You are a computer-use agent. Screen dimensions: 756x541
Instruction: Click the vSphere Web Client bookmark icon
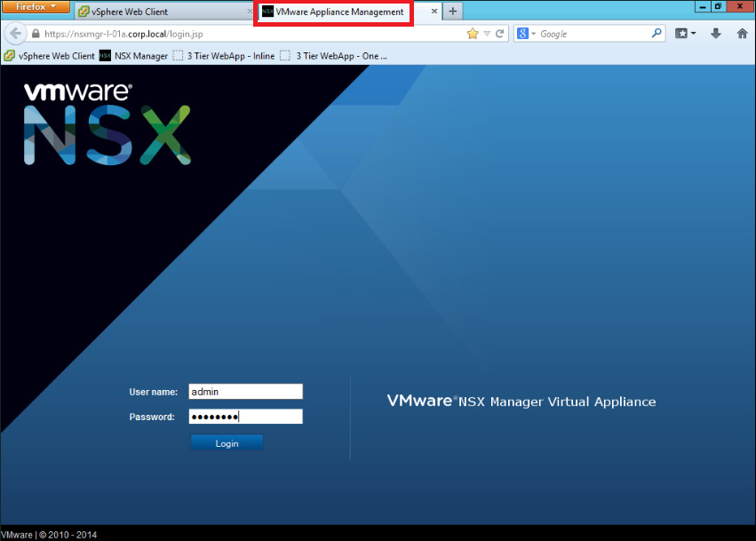pos(9,56)
